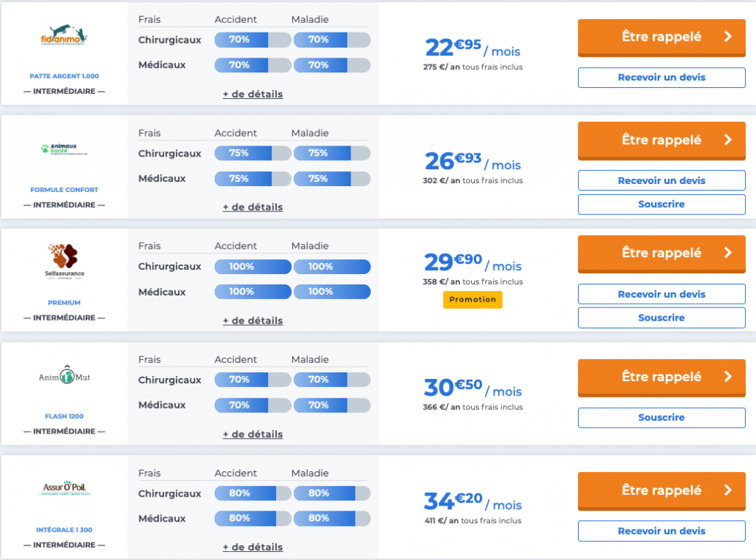Click the yellow Promotion badge
Screen dimensions: 756x560
click(x=472, y=299)
